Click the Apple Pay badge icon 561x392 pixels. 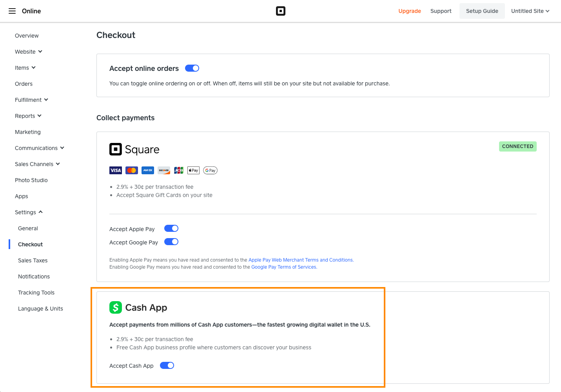coord(193,170)
